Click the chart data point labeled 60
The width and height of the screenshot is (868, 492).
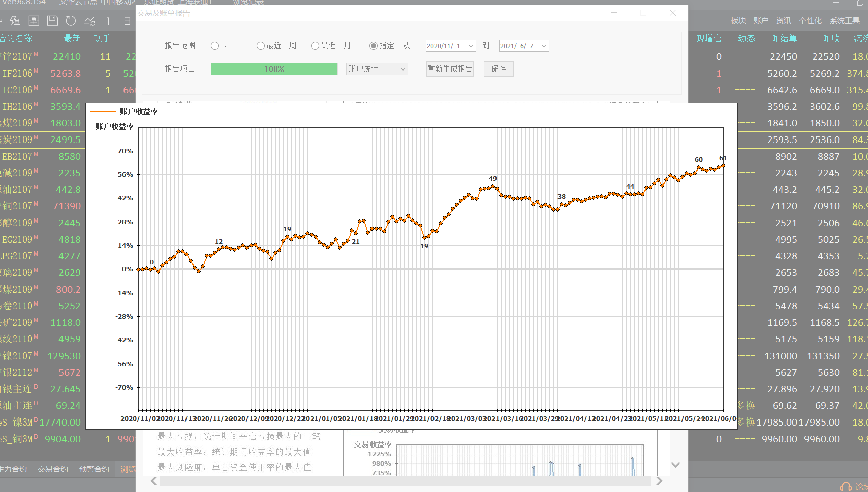point(699,167)
